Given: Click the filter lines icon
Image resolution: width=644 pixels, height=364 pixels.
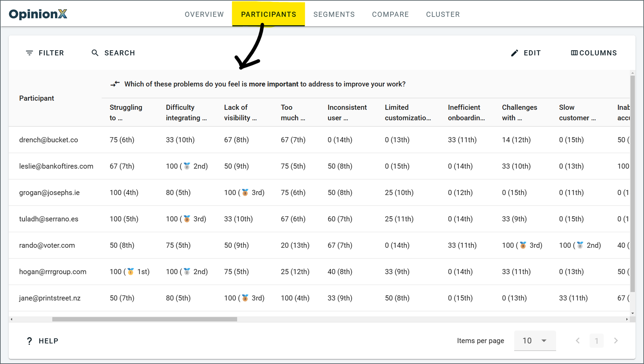Looking at the screenshot, I should 29,53.
